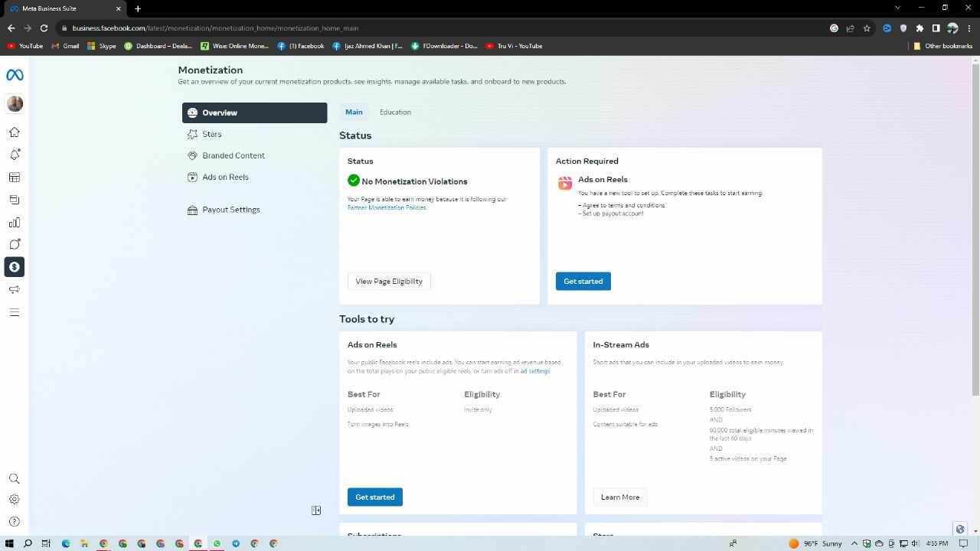Open Settings gear in the sidebar

(15, 500)
